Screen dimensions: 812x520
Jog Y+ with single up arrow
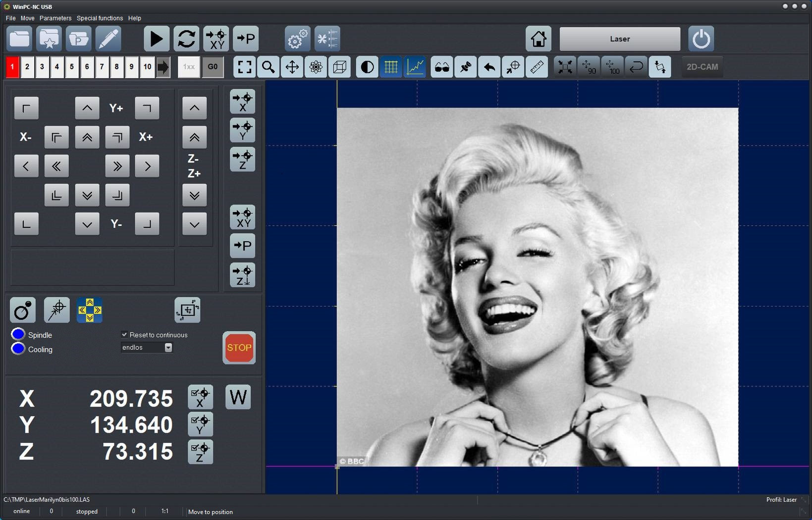point(87,108)
